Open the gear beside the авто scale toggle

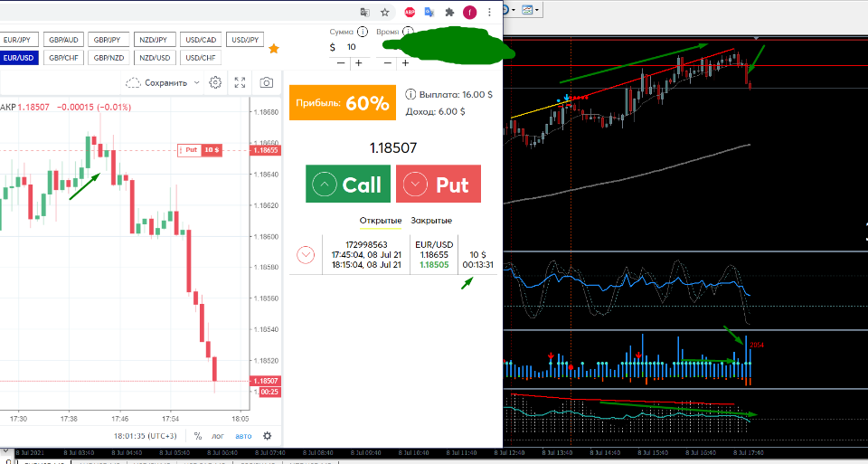(268, 436)
